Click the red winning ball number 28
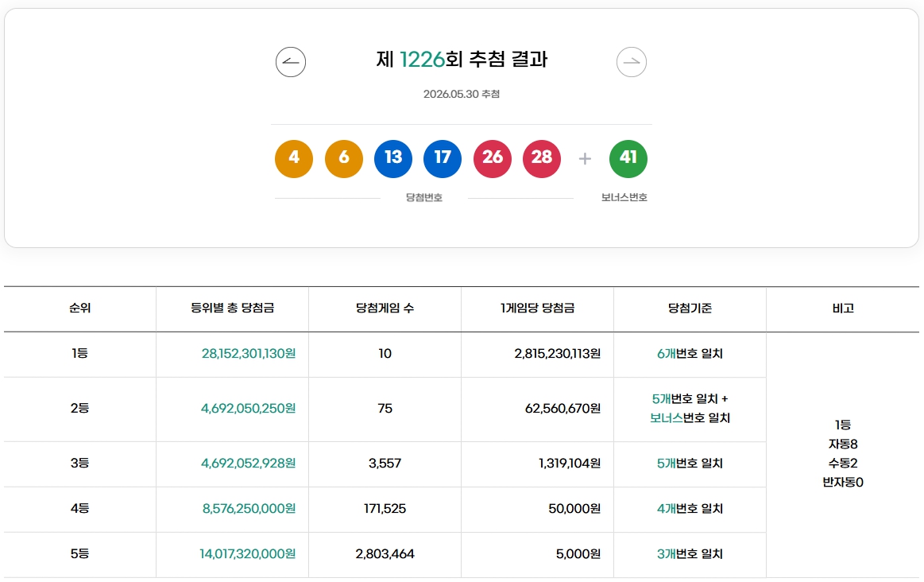924x582 pixels. 542,159
